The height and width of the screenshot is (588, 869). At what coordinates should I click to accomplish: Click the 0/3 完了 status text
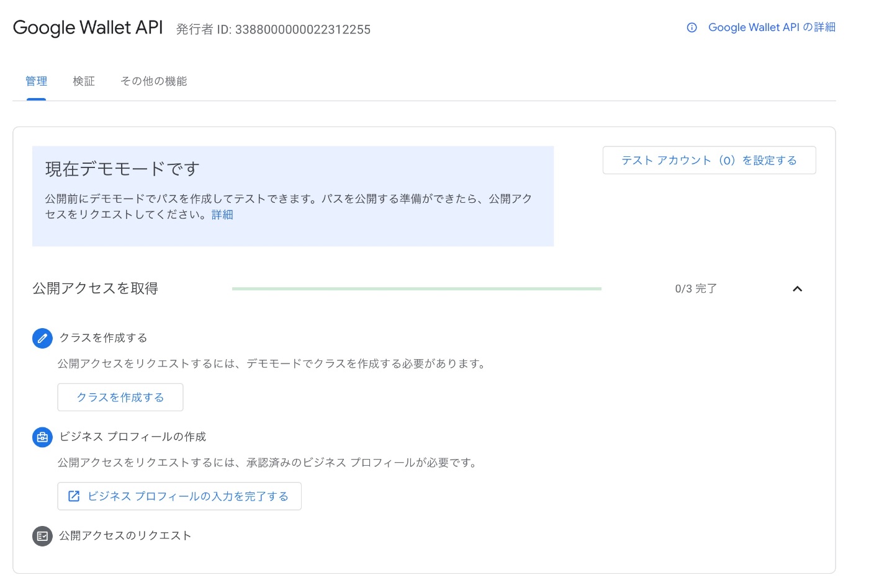coord(696,288)
